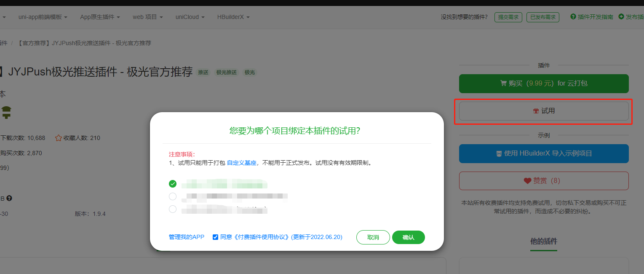The image size is (644, 274).
Task: Click the question mark icon near the file size
Action: coord(9,198)
